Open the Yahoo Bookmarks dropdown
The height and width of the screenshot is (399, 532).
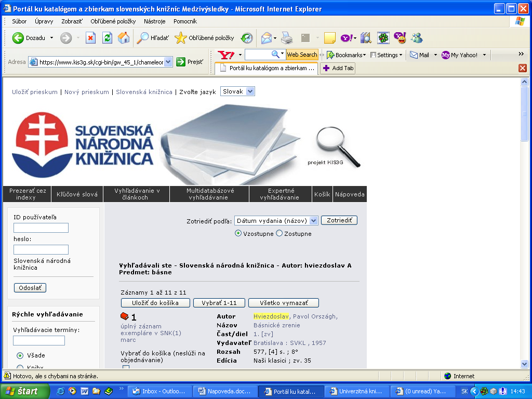[x=345, y=55]
